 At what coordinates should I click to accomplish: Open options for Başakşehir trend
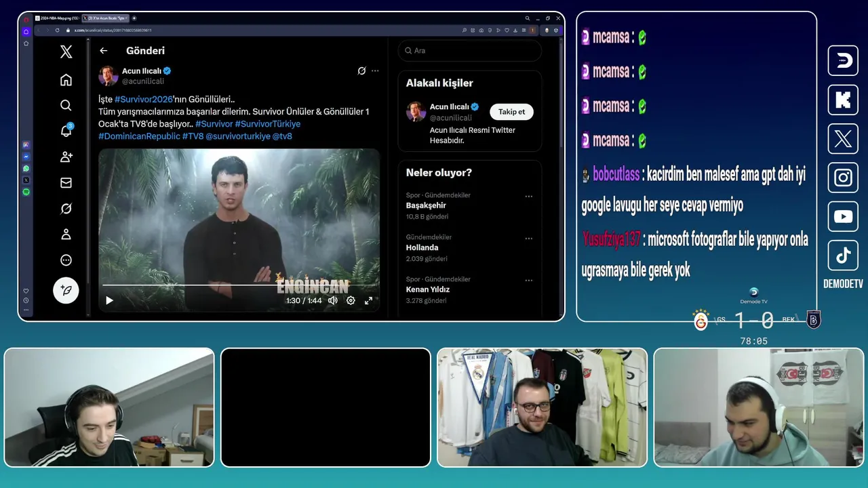pos(528,197)
